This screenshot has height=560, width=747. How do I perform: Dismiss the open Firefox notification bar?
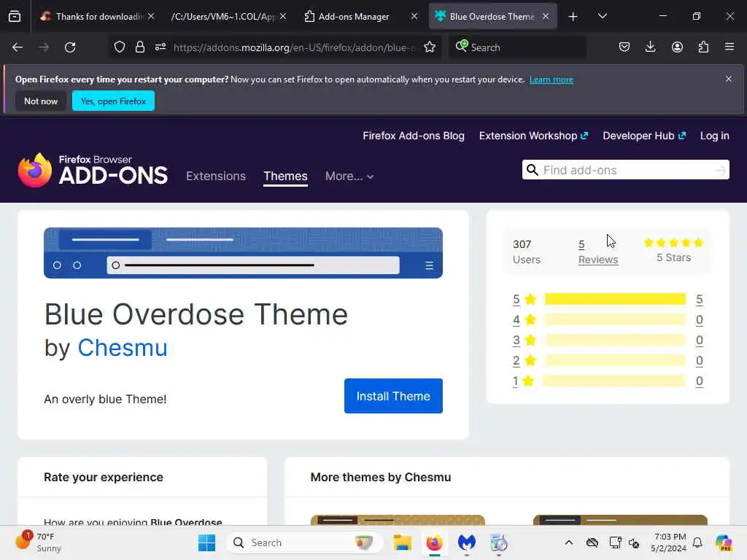click(729, 79)
